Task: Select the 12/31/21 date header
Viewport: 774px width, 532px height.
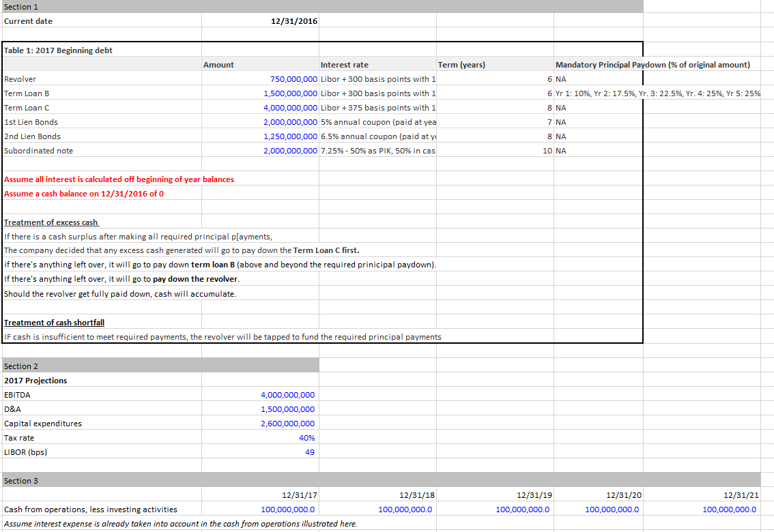Action: (x=741, y=494)
